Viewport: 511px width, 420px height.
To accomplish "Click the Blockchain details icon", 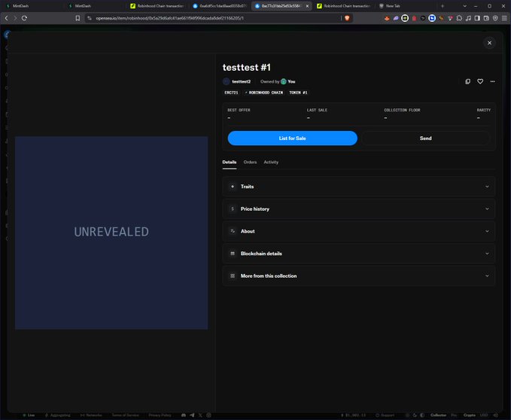I will [x=233, y=254].
